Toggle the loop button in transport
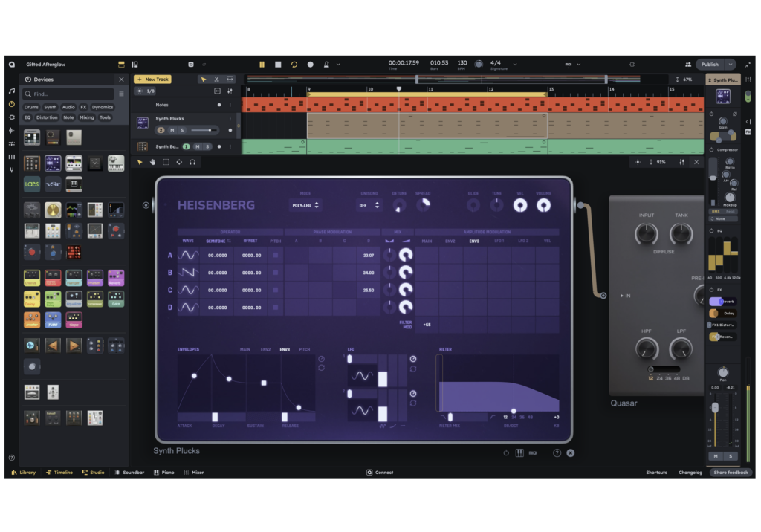 coord(294,64)
